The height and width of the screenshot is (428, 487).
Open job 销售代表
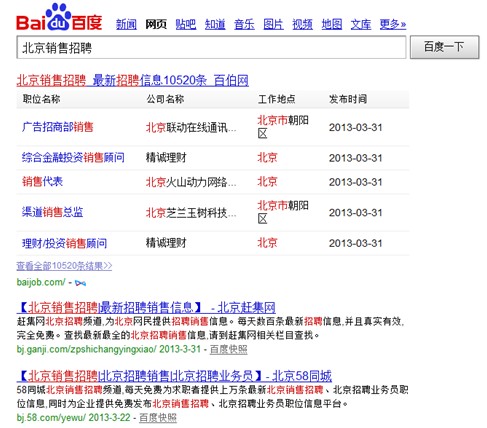pyautogui.click(x=42, y=182)
